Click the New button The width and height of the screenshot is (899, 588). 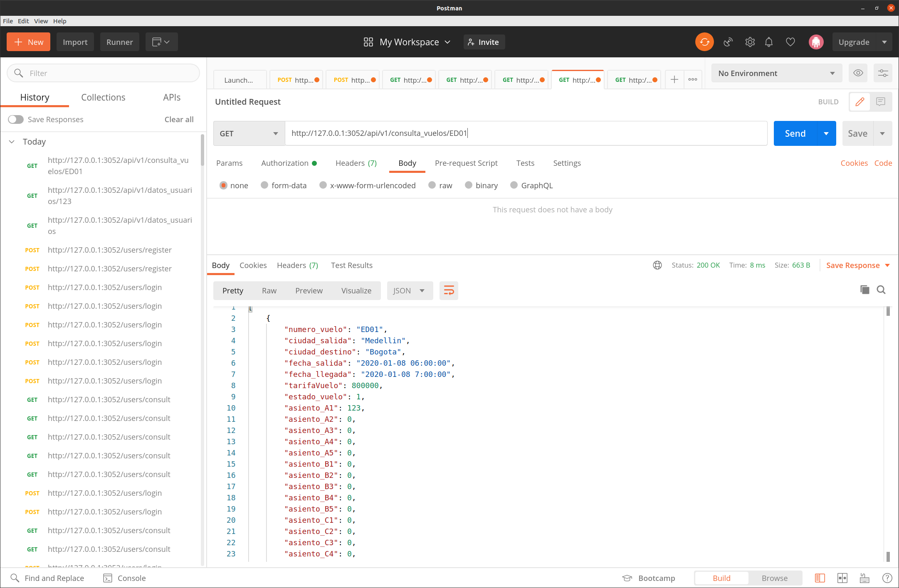pyautogui.click(x=28, y=42)
